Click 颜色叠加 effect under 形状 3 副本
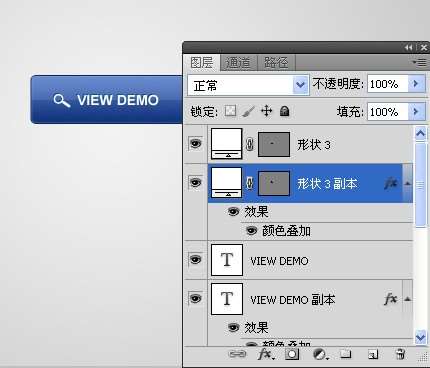This screenshot has width=430, height=368. click(x=287, y=230)
